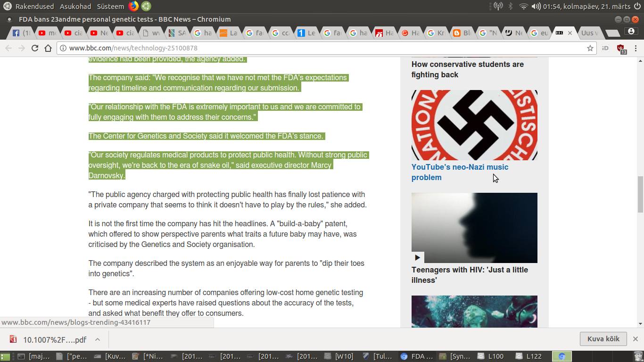Bookmark this page with the star icon
The width and height of the screenshot is (644, 362).
[x=590, y=48]
